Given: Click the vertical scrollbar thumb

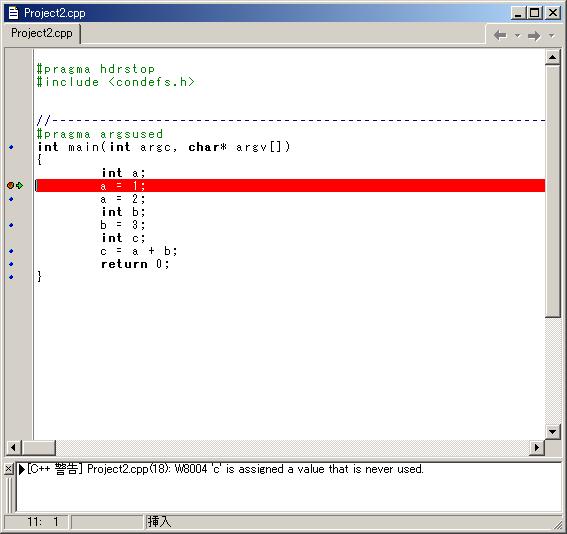Looking at the screenshot, I should point(552,191).
